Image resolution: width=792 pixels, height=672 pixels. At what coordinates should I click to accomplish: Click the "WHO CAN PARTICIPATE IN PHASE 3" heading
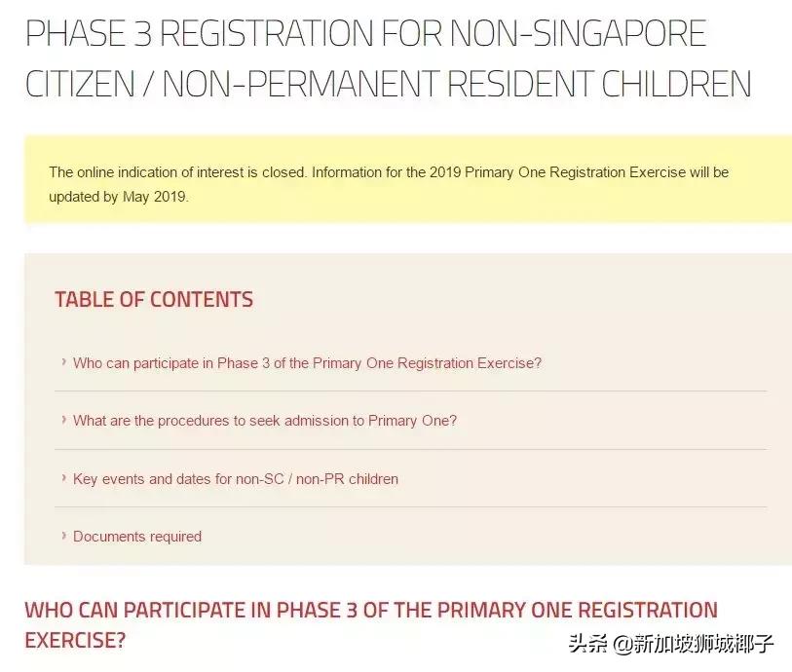coord(370,611)
